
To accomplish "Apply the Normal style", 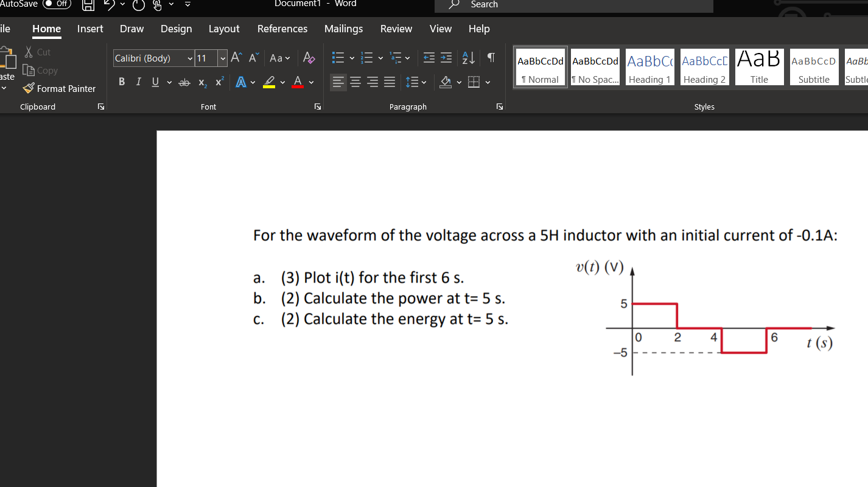I will [x=541, y=67].
